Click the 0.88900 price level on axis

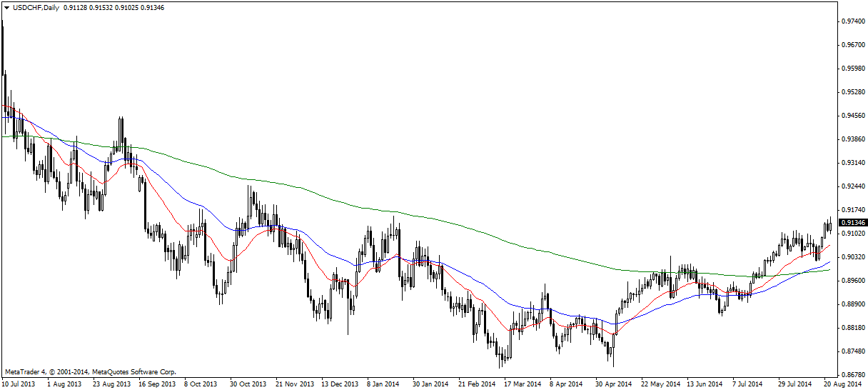pyautogui.click(x=851, y=304)
